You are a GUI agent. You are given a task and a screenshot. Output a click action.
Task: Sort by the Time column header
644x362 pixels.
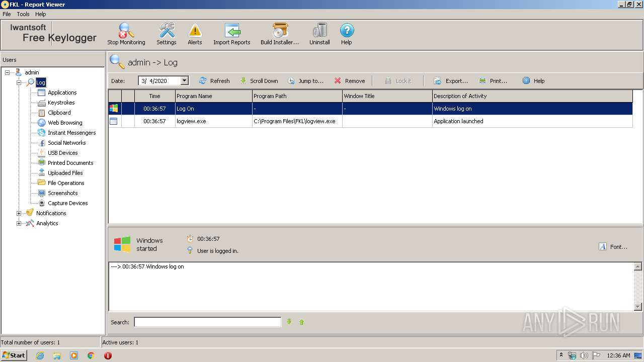[154, 96]
